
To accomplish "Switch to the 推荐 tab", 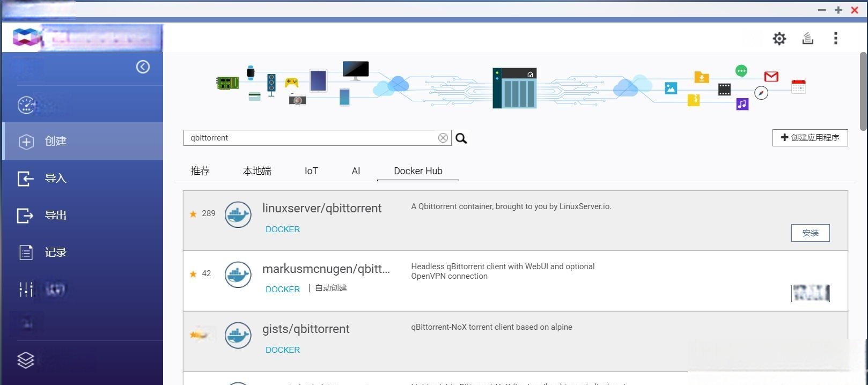I will point(200,171).
